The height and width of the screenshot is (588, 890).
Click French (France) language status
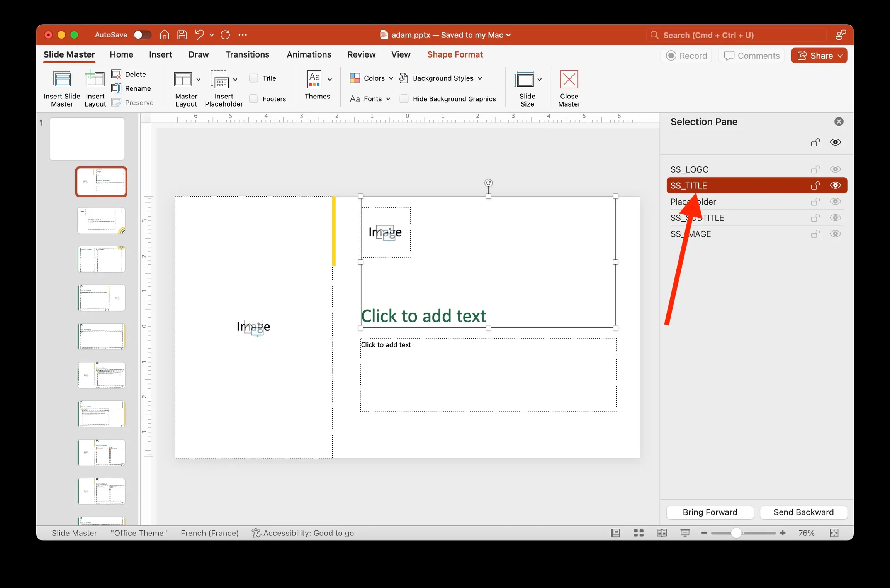(209, 533)
